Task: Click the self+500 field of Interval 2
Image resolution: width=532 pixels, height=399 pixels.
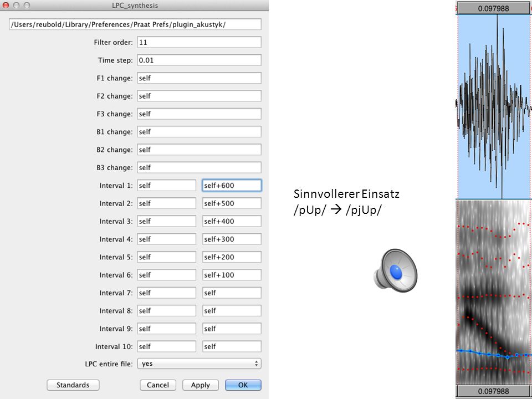Action: pyautogui.click(x=232, y=203)
